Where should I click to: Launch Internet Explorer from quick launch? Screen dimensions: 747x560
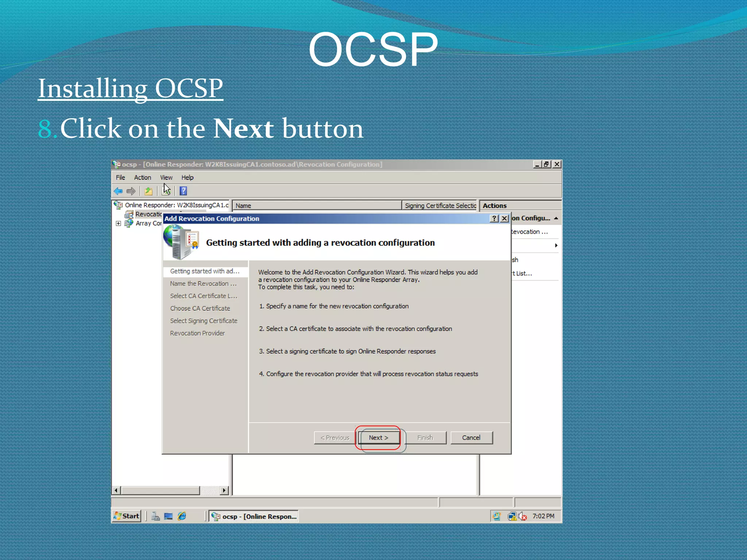182,516
